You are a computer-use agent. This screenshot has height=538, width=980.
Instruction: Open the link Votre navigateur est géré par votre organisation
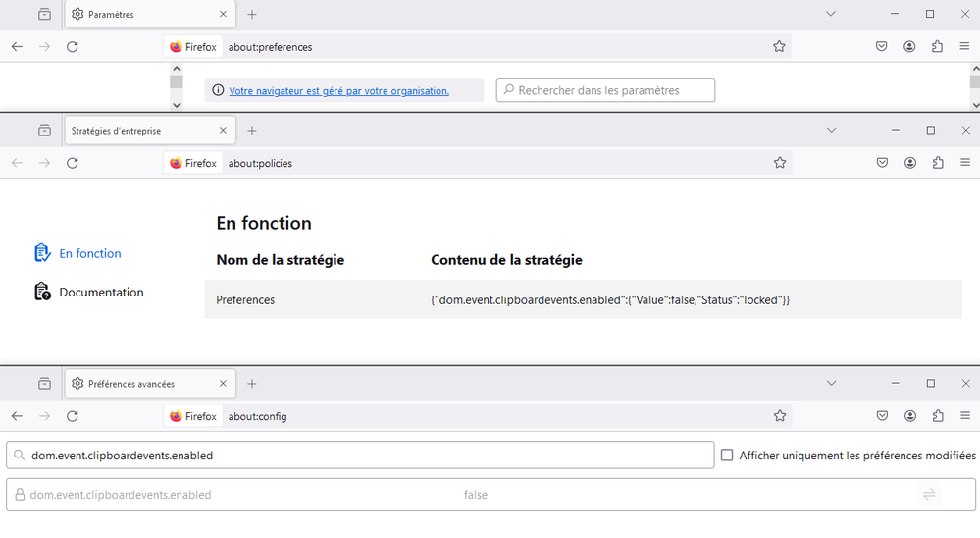338,90
